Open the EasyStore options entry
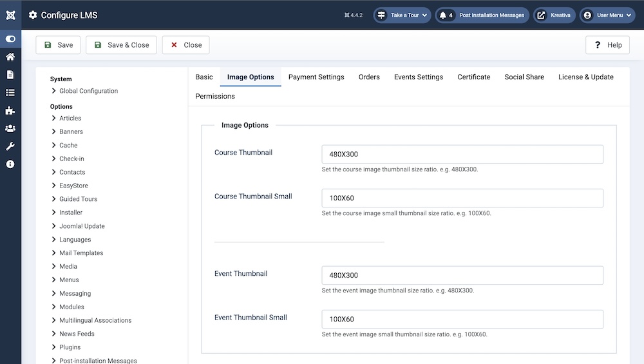 [x=73, y=186]
